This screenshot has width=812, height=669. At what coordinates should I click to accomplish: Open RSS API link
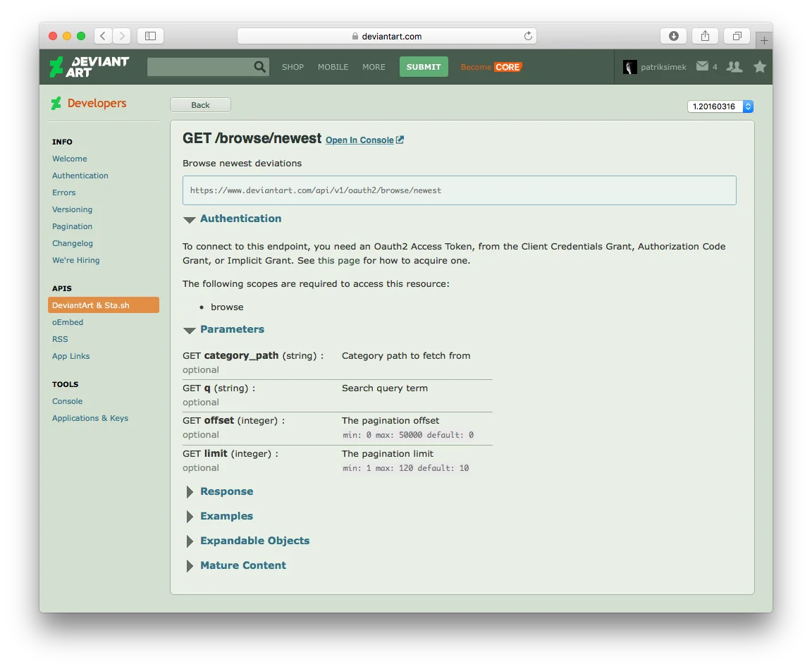pos(60,339)
